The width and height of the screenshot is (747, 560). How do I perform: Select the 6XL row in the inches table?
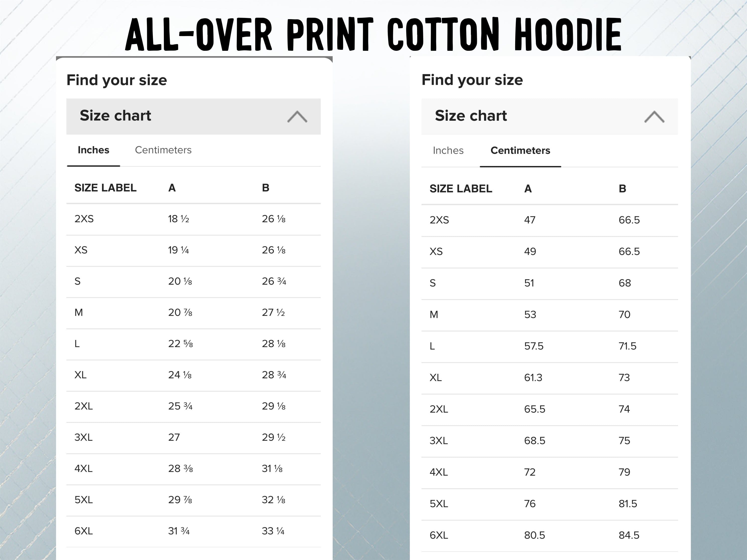84,531
